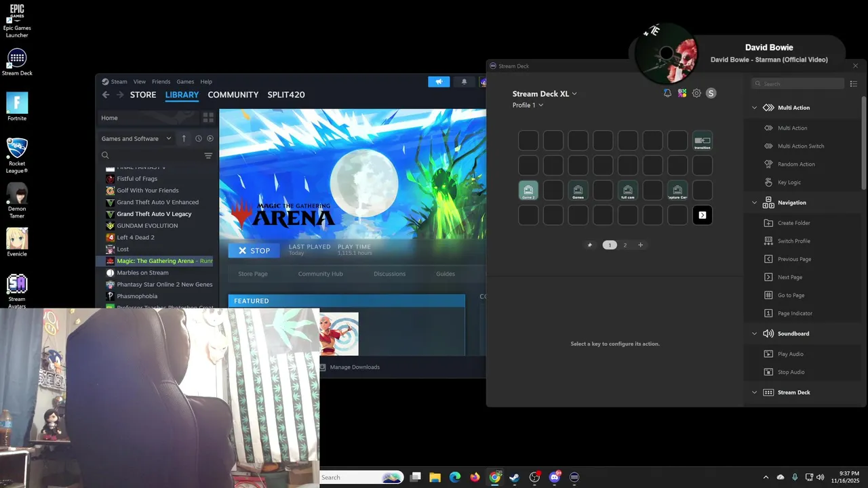Image resolution: width=868 pixels, height=488 pixels.
Task: Open the Stream Deck XL device dropdown
Action: 545,94
